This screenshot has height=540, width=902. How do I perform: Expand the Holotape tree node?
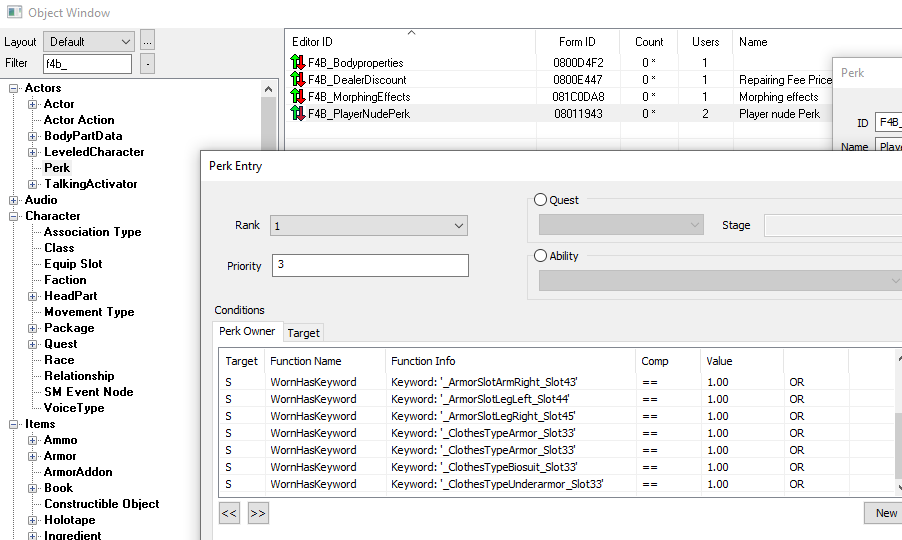point(33,520)
